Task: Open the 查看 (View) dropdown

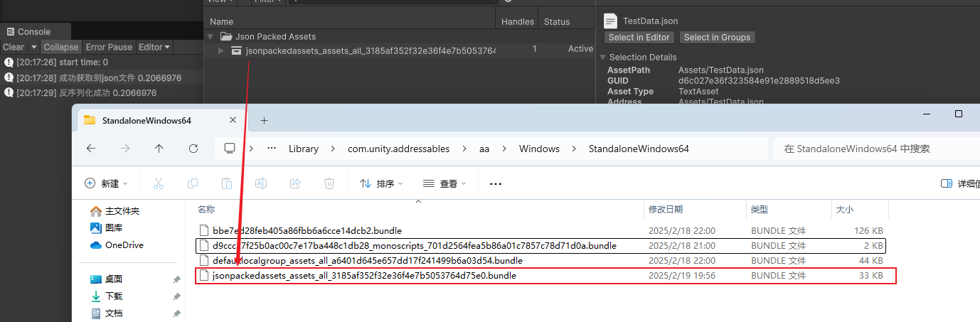Action: tap(444, 183)
